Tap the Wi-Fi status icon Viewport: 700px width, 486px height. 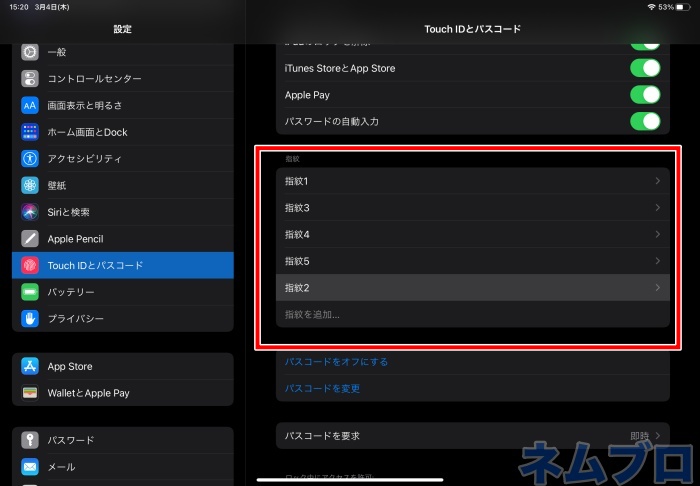651,7
